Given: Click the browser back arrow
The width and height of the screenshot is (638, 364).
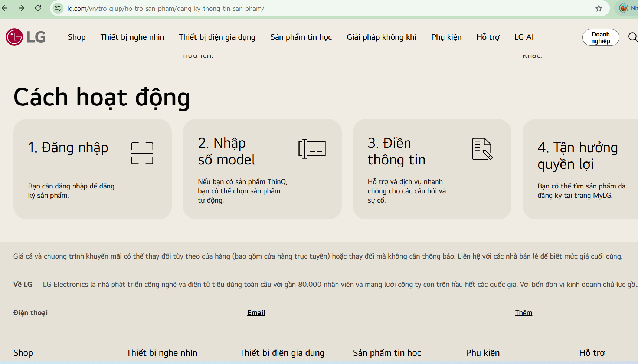Looking at the screenshot, I should (5, 8).
